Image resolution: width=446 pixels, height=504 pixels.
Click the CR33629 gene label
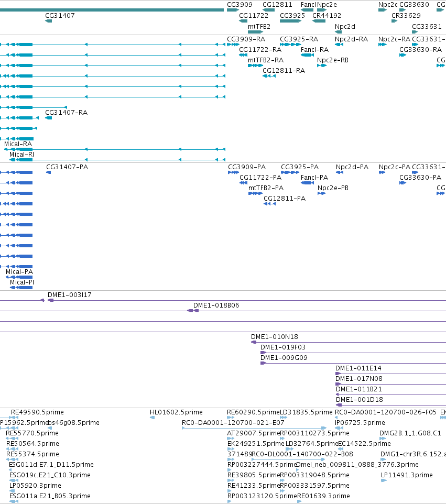tap(406, 15)
